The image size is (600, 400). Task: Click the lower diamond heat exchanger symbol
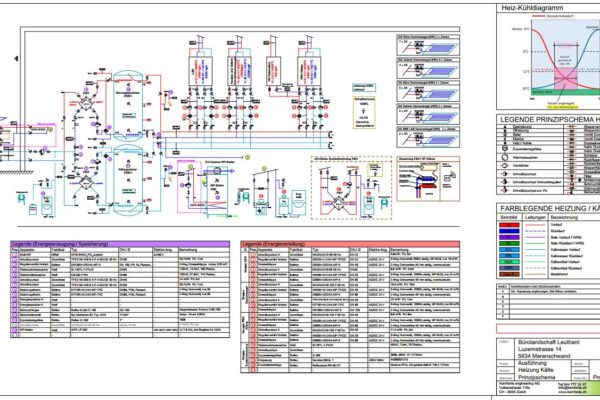[x=85, y=183]
